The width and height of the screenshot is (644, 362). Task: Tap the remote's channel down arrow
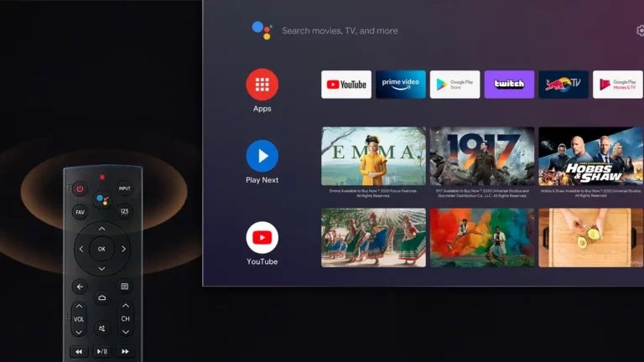click(x=126, y=332)
